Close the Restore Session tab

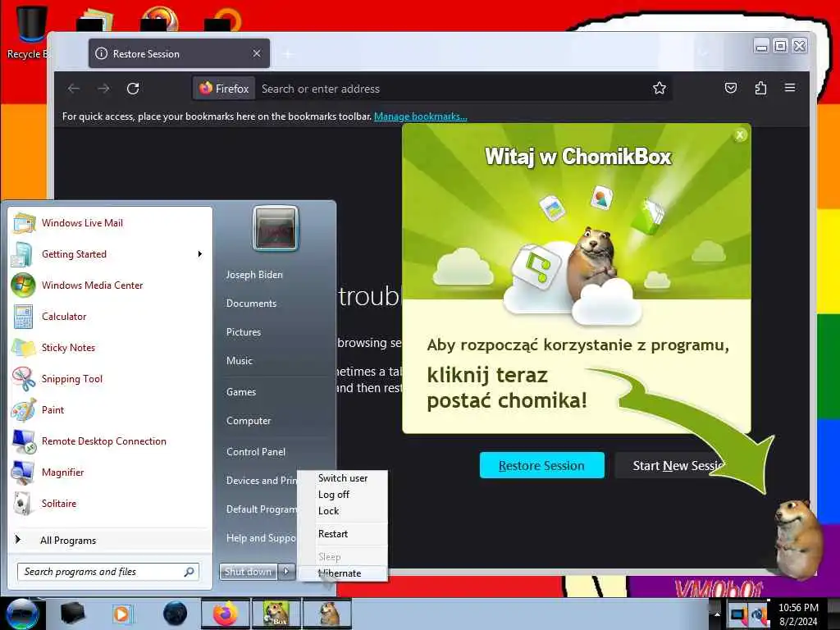coord(257,53)
